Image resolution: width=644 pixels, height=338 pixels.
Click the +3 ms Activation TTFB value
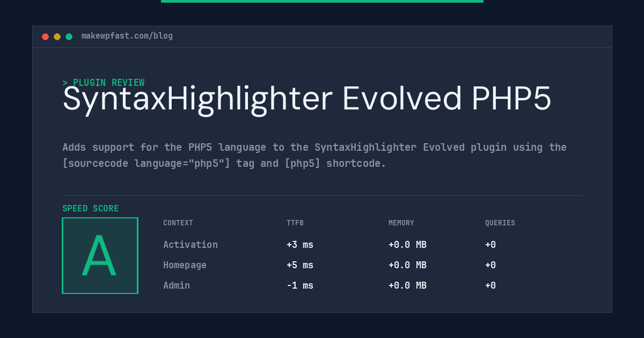point(300,245)
